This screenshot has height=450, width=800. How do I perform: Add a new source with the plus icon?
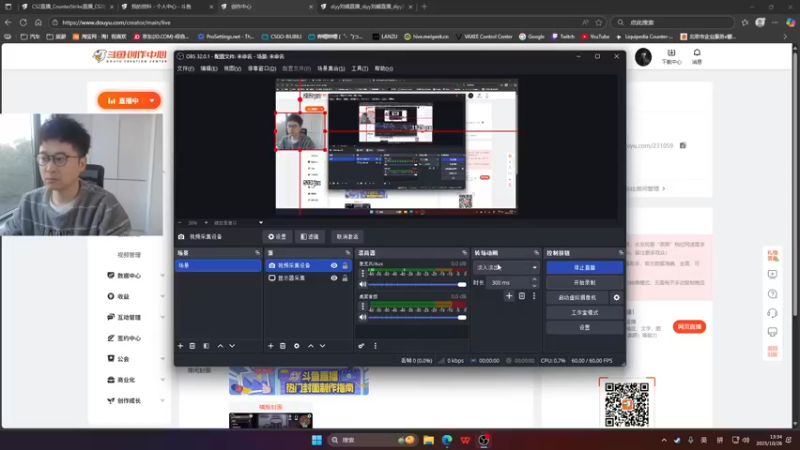pos(270,346)
